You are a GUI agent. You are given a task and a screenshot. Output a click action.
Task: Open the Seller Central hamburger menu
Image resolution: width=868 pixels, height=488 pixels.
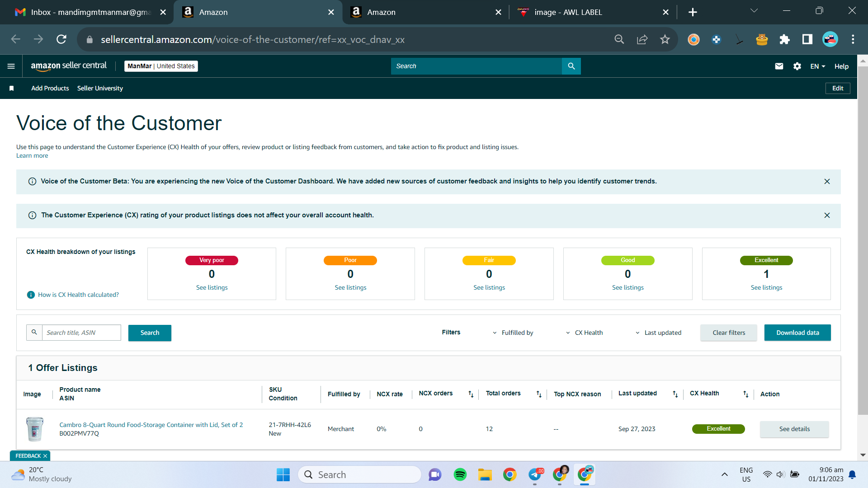pos(11,66)
